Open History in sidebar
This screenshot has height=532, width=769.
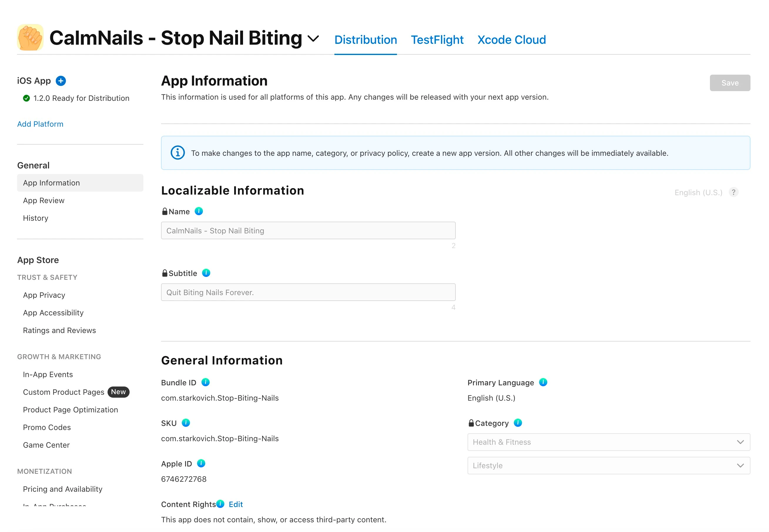click(x=36, y=218)
